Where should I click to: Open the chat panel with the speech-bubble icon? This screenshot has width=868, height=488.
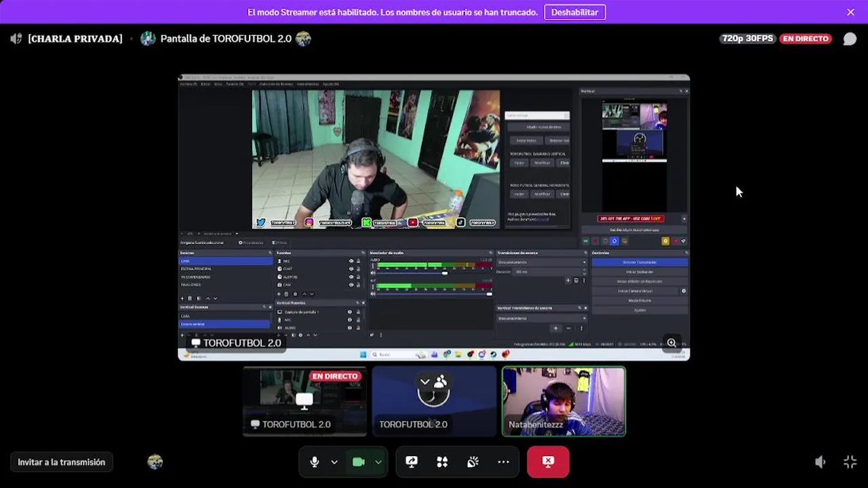click(x=850, y=39)
